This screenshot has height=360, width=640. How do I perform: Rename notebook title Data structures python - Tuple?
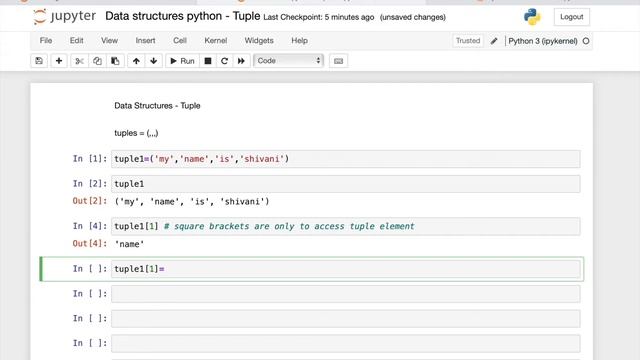tap(182, 16)
